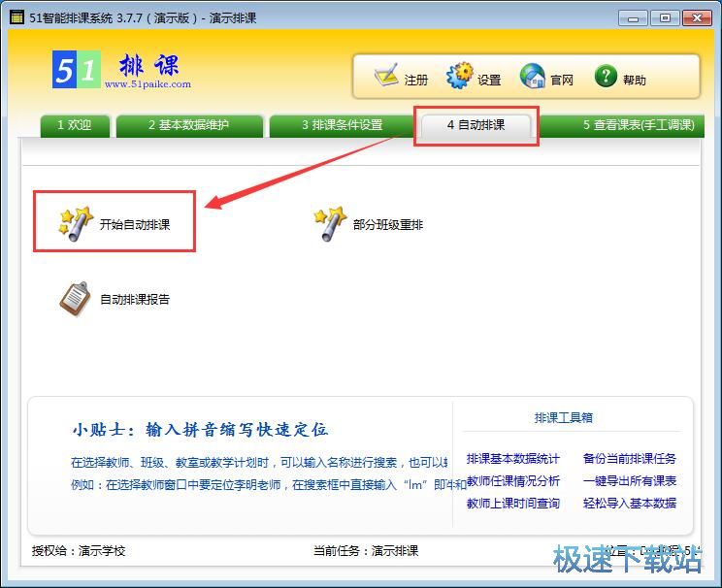
Task: Click the 51排课 logo
Action: pos(115,70)
